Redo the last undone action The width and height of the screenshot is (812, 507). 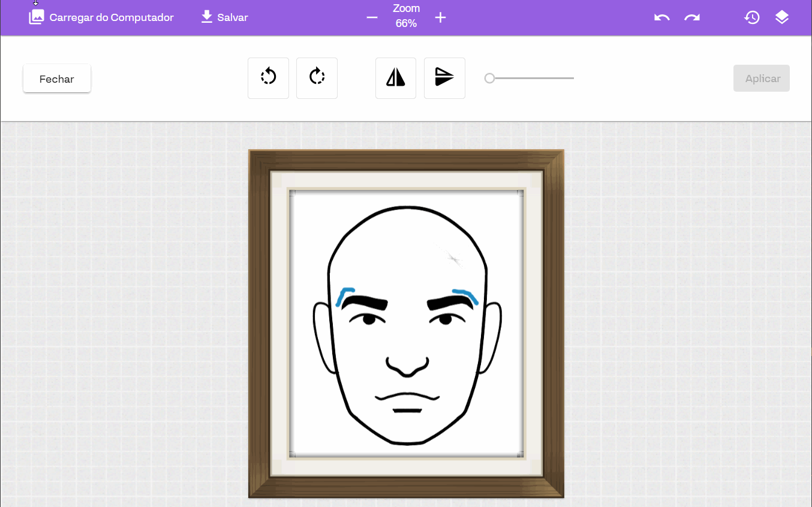[x=692, y=17]
